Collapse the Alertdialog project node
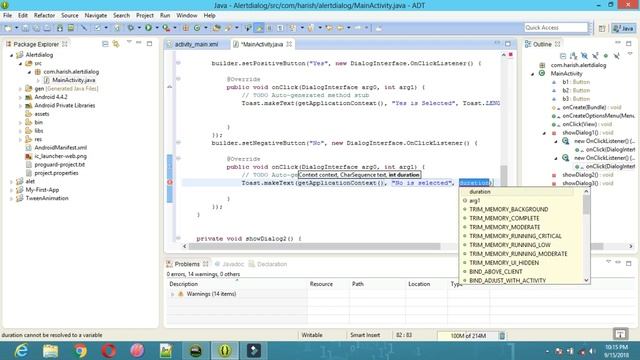This screenshot has height=360, width=640. coord(11,55)
